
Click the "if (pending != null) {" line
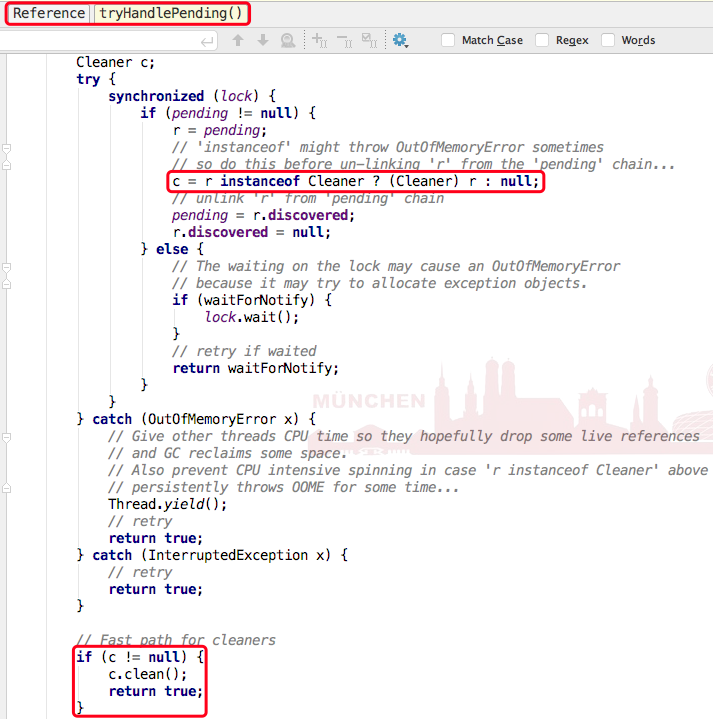pyautogui.click(x=228, y=113)
